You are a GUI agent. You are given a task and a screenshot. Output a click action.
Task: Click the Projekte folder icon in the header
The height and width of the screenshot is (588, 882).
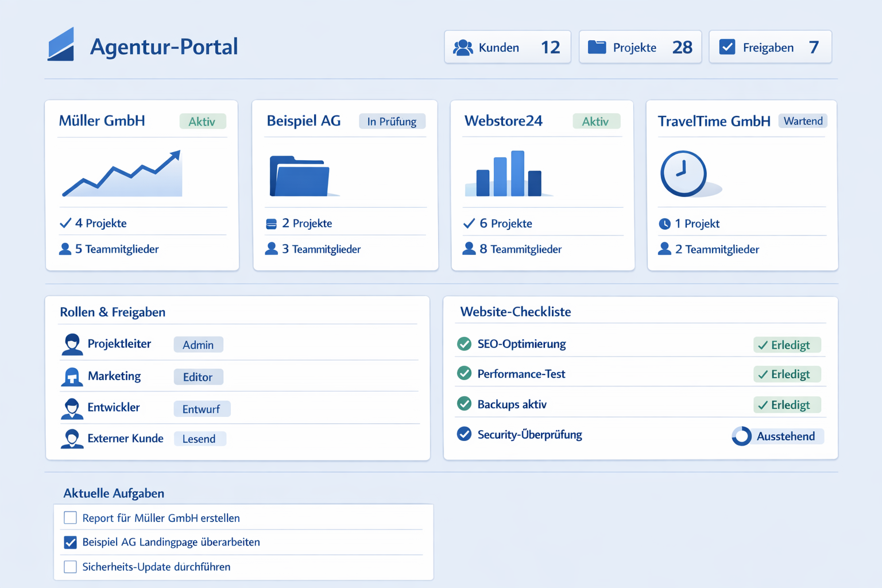pyautogui.click(x=595, y=47)
